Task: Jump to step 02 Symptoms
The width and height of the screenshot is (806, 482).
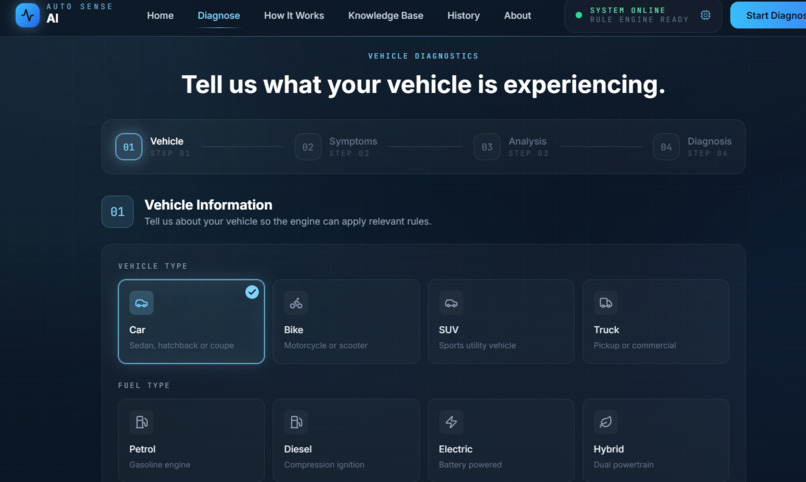Action: pyautogui.click(x=336, y=146)
